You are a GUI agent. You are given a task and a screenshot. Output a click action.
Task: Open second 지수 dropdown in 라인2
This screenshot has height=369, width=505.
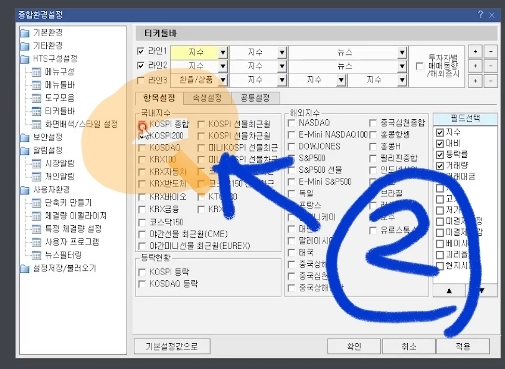click(x=282, y=66)
